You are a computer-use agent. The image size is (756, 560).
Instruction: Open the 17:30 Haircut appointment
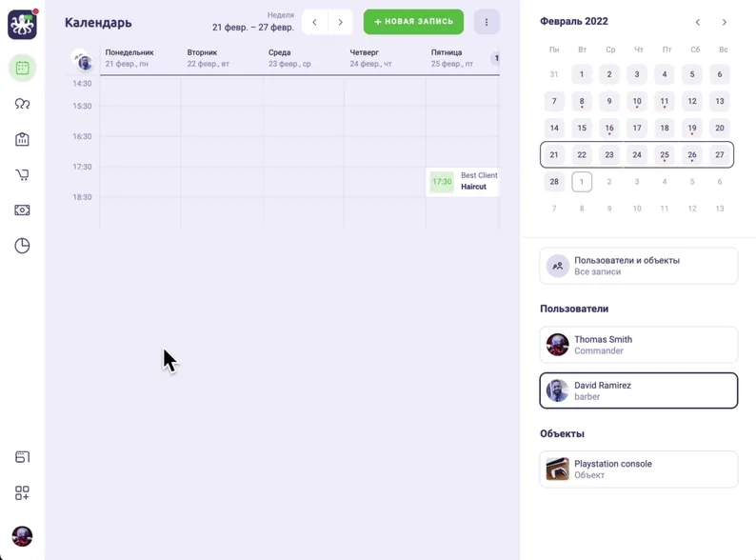463,181
